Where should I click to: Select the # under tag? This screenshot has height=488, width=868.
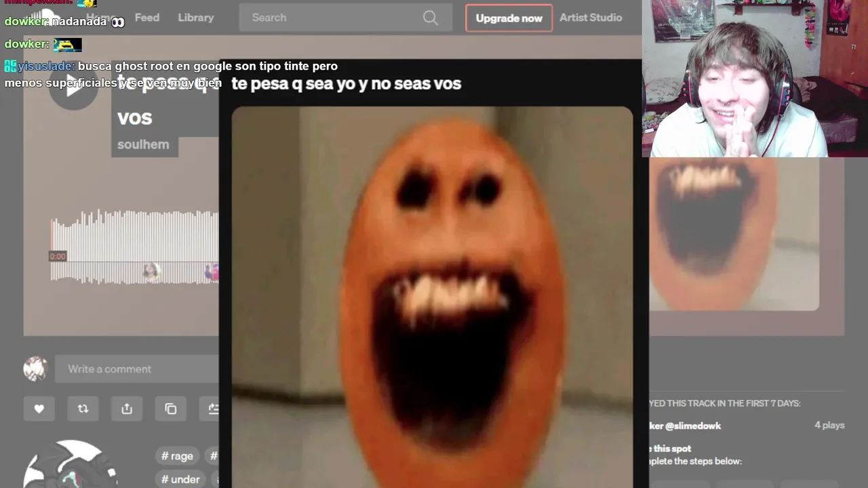pyautogui.click(x=180, y=479)
